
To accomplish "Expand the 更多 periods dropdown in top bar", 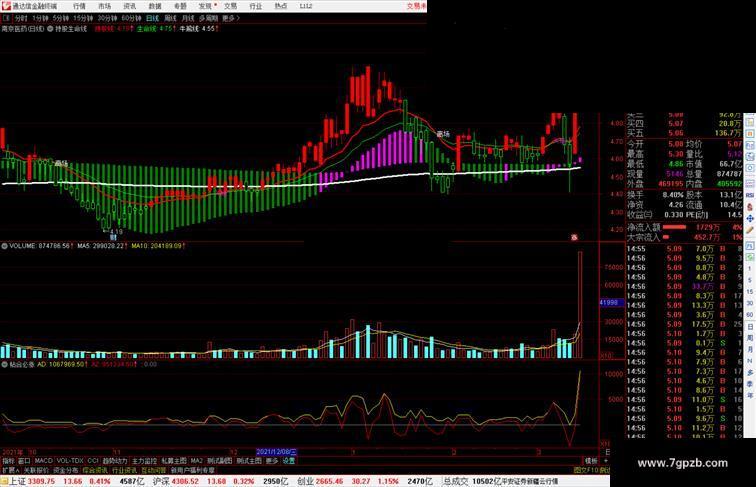I will pyautogui.click(x=230, y=18).
